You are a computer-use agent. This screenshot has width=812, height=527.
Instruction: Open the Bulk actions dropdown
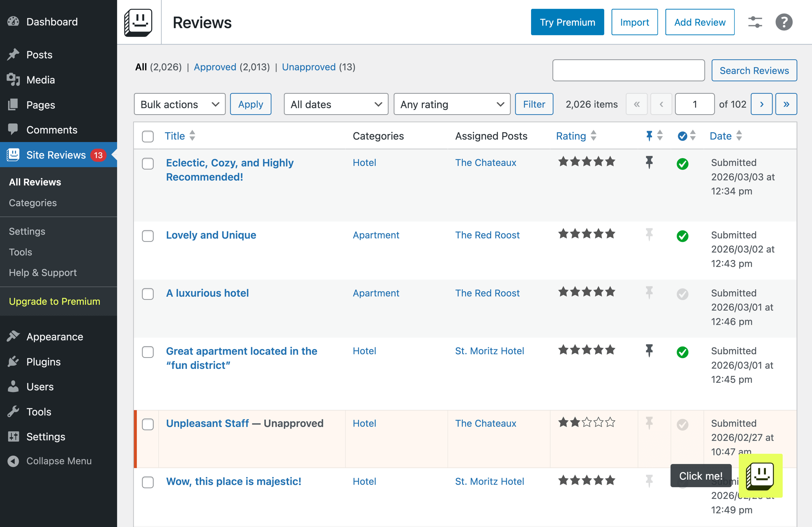click(180, 104)
